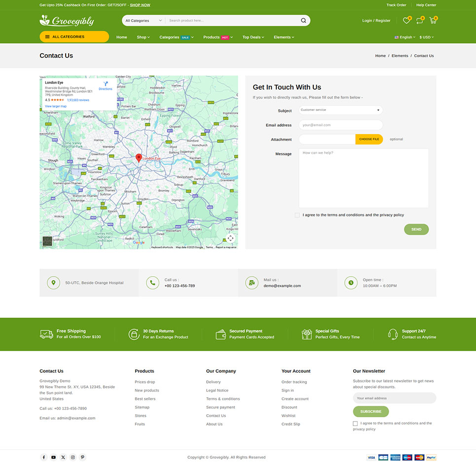Open map Directions icon
This screenshot has width=476, height=465.
[x=106, y=84]
